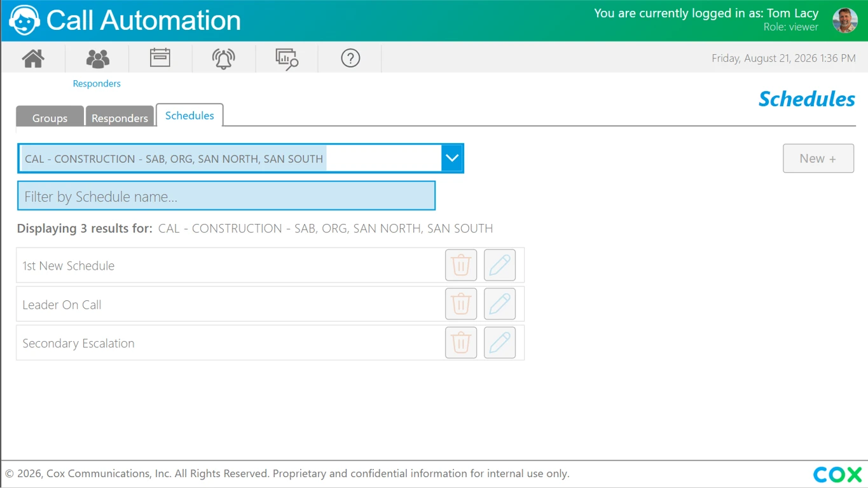Open the reports search icon
The image size is (868, 488).
[x=287, y=59]
